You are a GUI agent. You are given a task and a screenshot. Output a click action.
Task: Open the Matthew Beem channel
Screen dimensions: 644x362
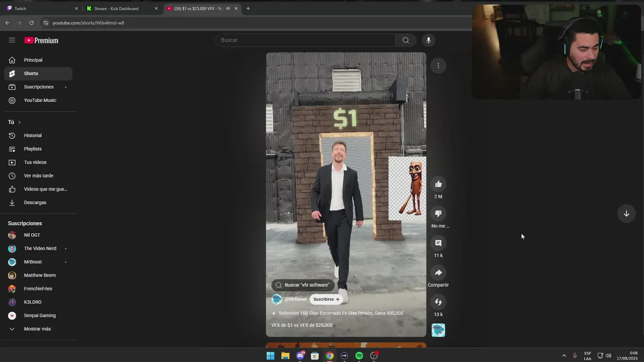click(38, 275)
